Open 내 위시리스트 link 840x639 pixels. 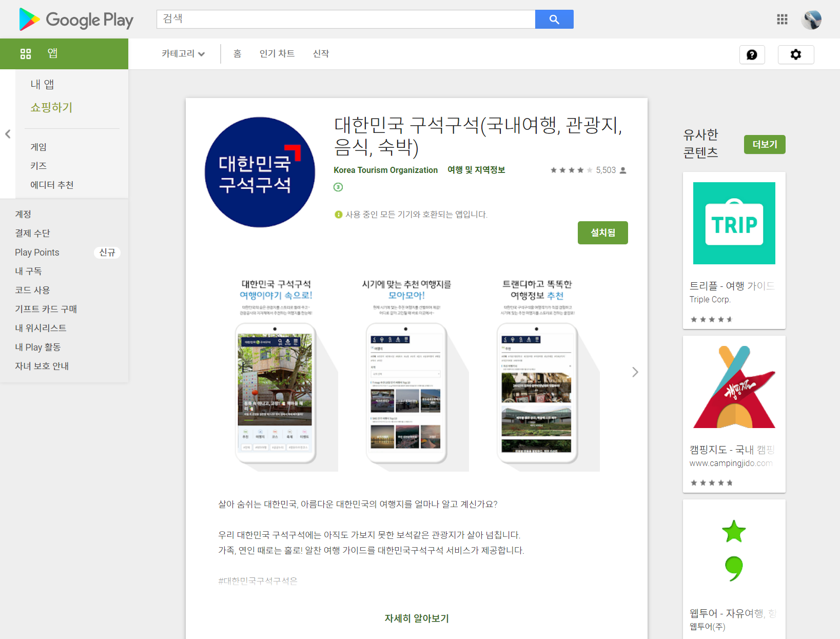[x=41, y=328]
